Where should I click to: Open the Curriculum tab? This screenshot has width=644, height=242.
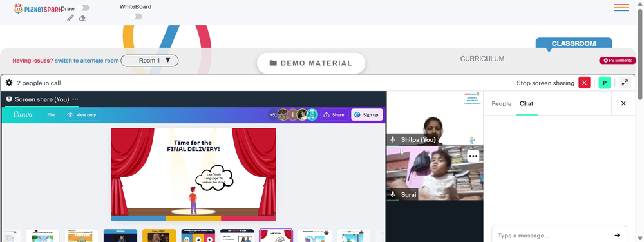pos(482,59)
